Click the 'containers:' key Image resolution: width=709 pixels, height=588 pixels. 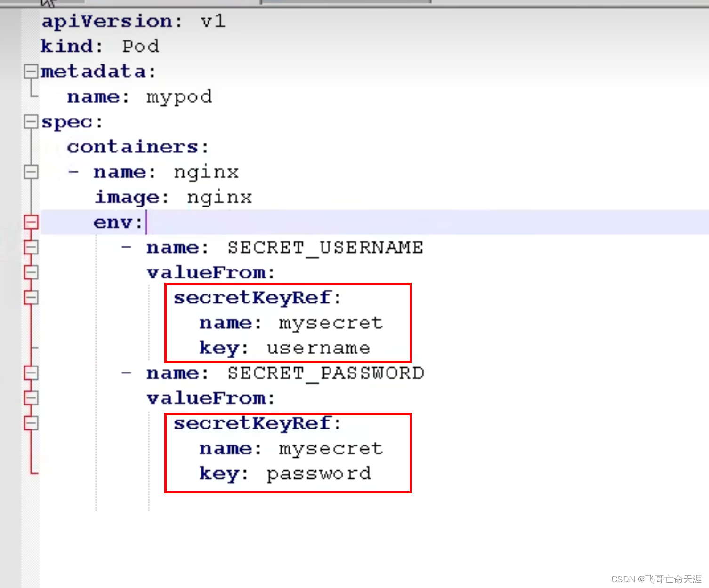(137, 147)
